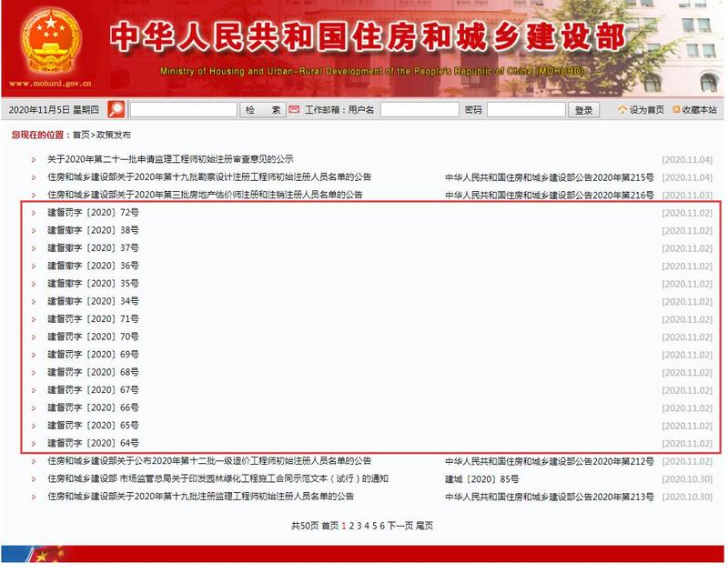Click the bookmark icon beside 收藏本站
Image resolution: width=728 pixels, height=573 pixels.
676,109
